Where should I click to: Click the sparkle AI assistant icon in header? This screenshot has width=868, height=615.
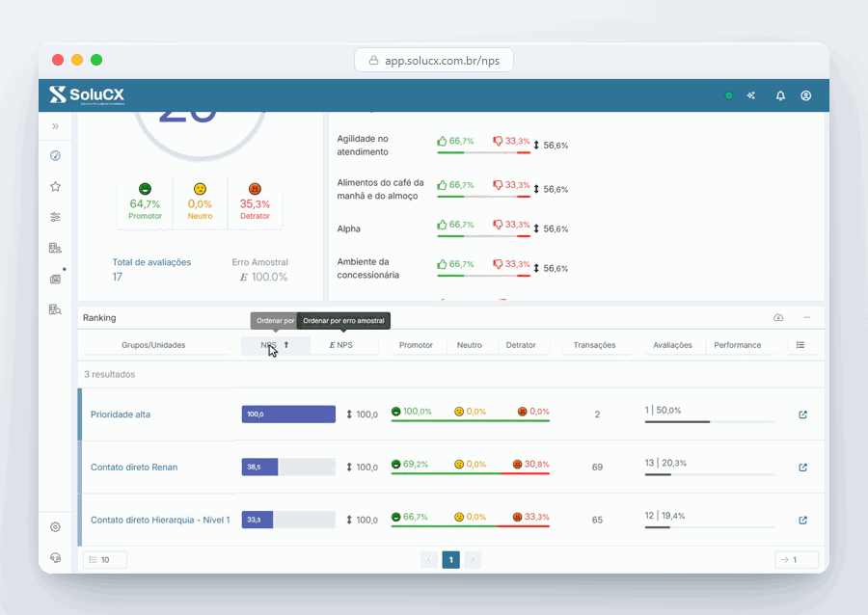coord(751,95)
